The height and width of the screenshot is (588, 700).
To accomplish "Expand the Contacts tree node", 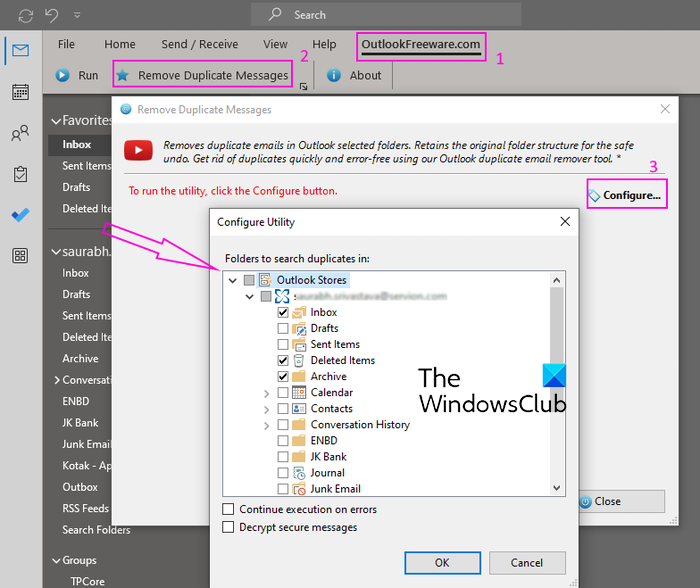I will coord(267,409).
